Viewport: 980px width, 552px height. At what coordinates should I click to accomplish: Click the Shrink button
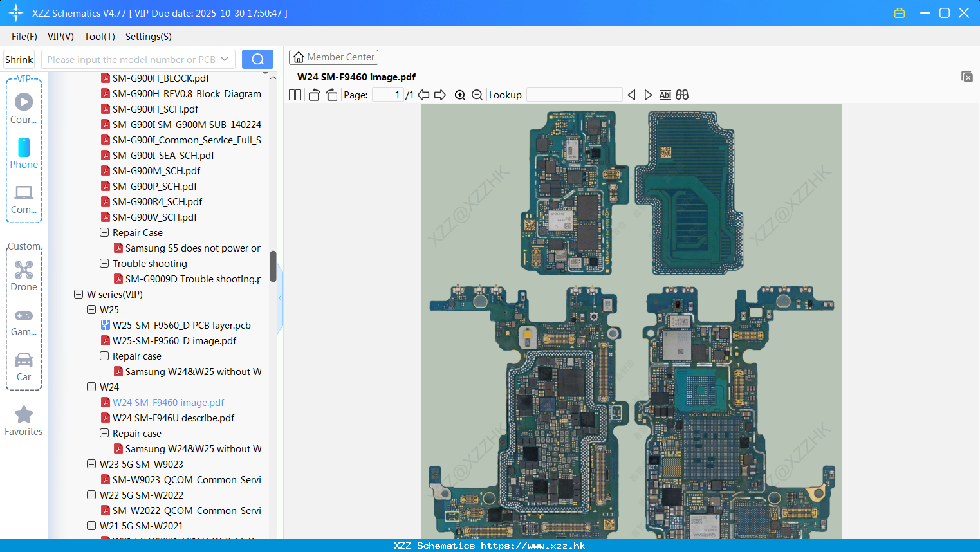tap(19, 59)
